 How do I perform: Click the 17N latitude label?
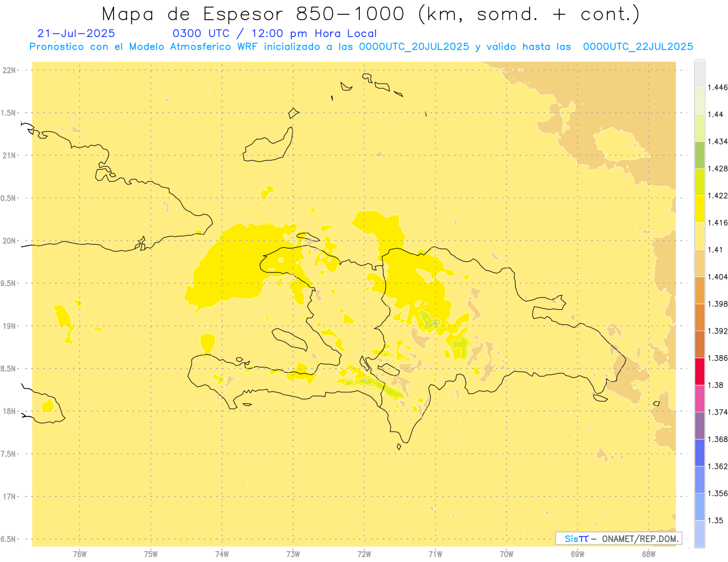click(9, 497)
